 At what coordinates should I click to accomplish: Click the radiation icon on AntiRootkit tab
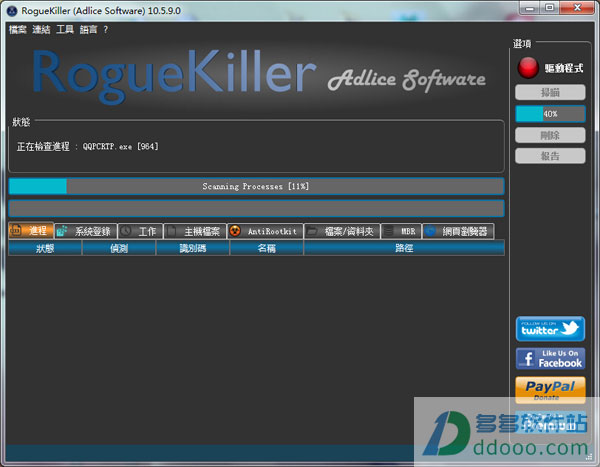[235, 231]
